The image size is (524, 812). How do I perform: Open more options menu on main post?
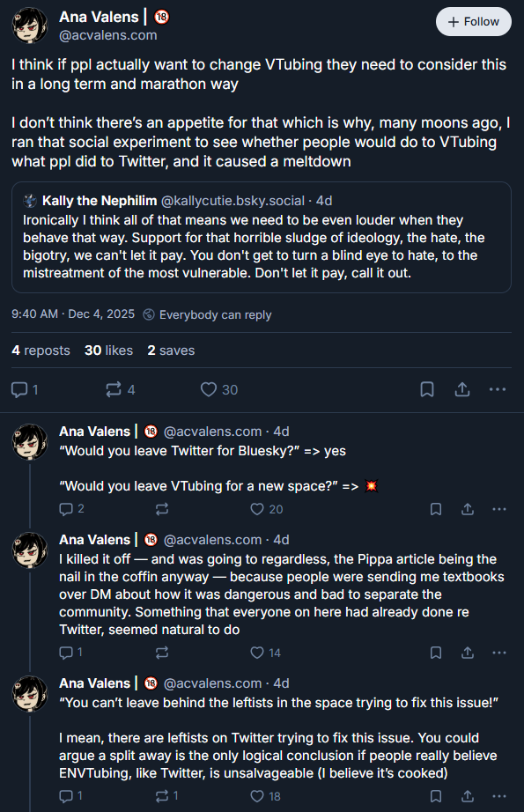pyautogui.click(x=497, y=389)
